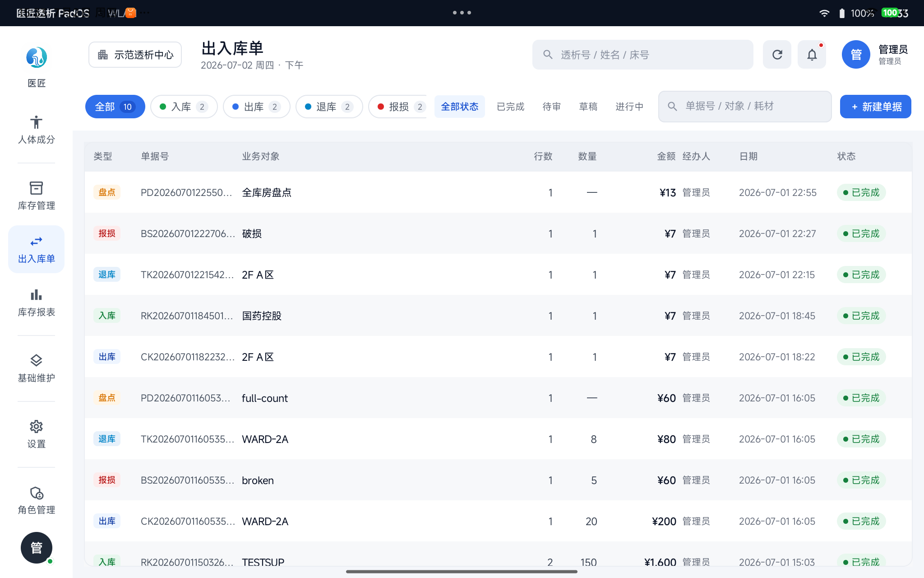Focus the 单据号 / 对象 / 耗材 search field

(x=745, y=106)
